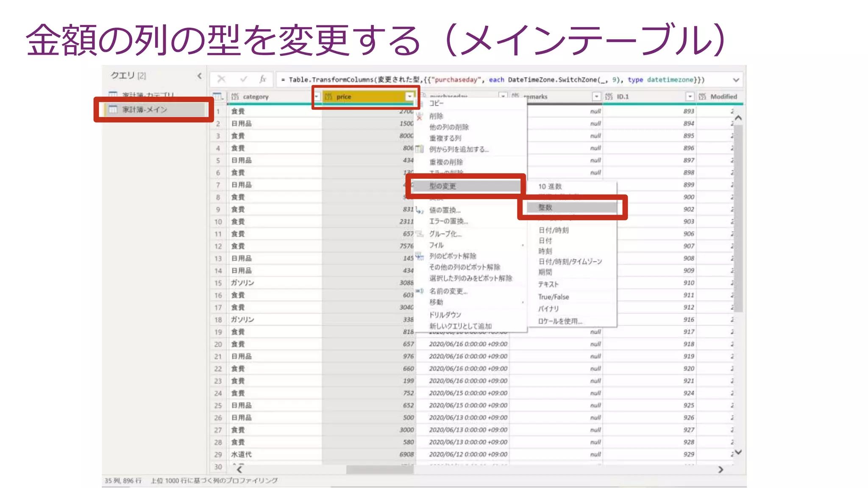Click the formula cancel X icon
Image resolution: width=868 pixels, height=488 pixels.
tap(221, 79)
